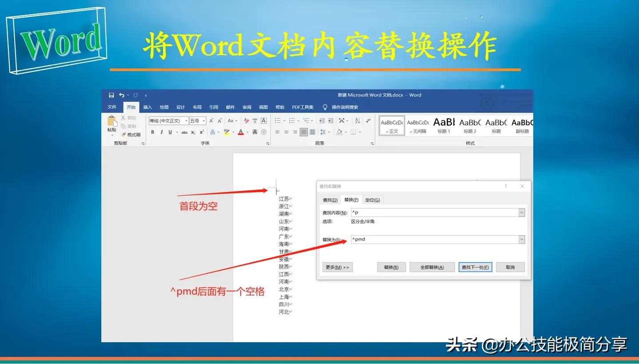Click the 更多(M) >> button
The height and width of the screenshot is (364, 639).
337,267
